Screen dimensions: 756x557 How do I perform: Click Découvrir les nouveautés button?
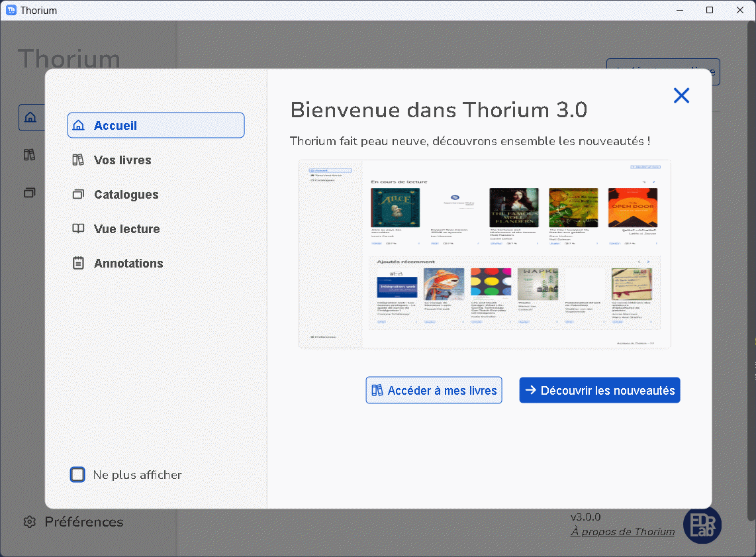pyautogui.click(x=600, y=390)
